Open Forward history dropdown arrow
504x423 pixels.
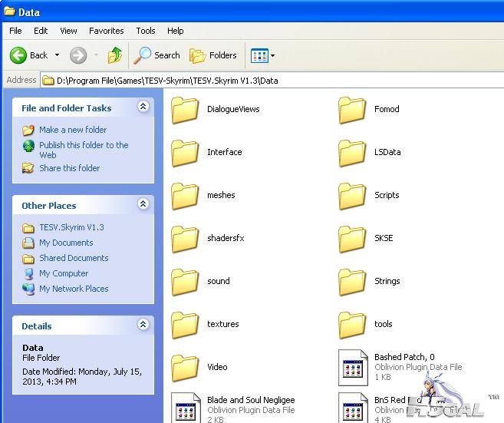point(96,55)
